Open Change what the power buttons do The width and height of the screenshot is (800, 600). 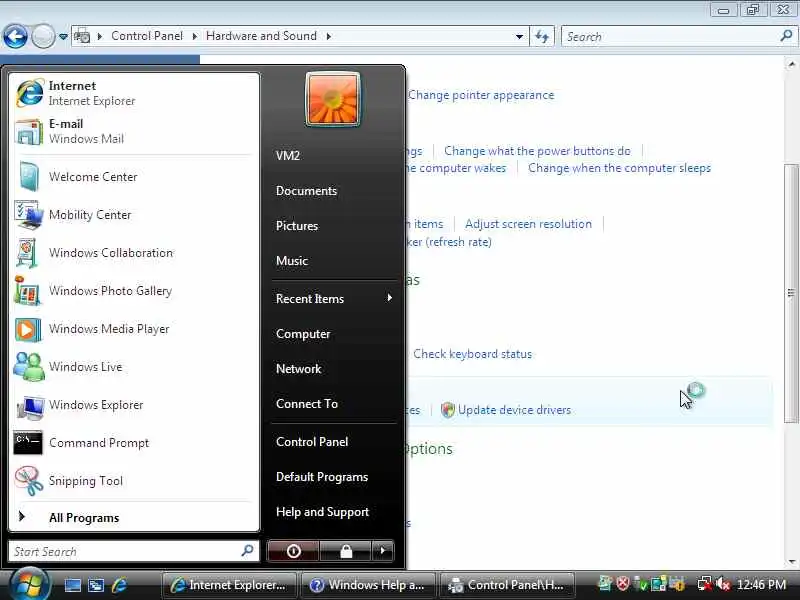pos(537,151)
